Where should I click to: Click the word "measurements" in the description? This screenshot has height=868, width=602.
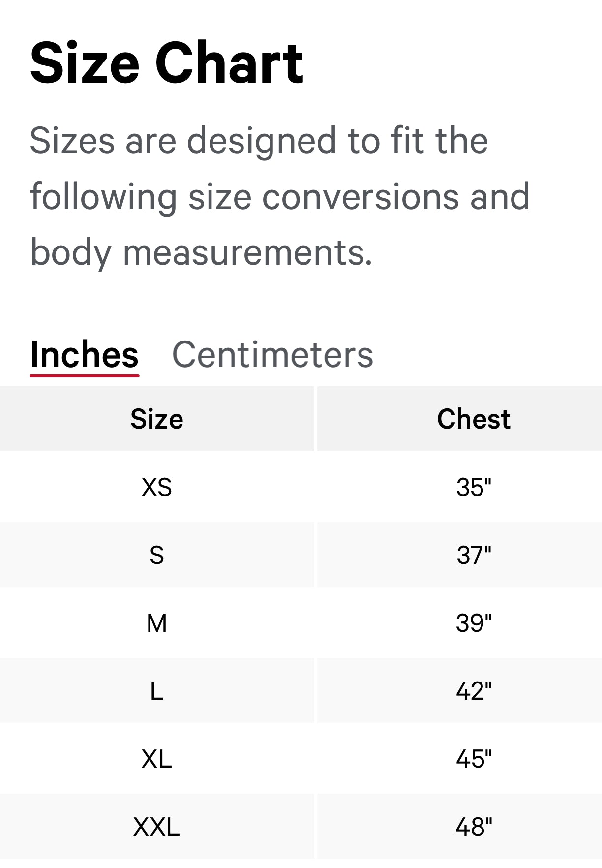pos(247,252)
